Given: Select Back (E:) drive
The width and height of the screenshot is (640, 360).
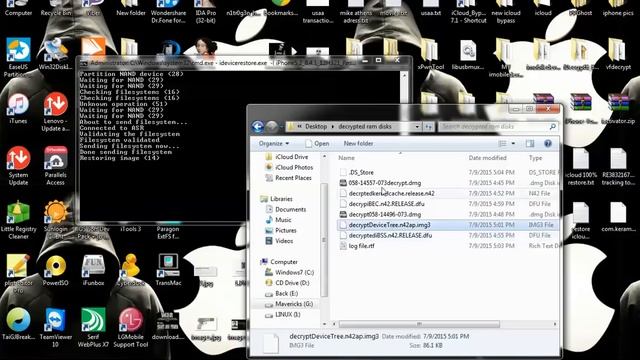Looking at the screenshot, I should 282,293.
